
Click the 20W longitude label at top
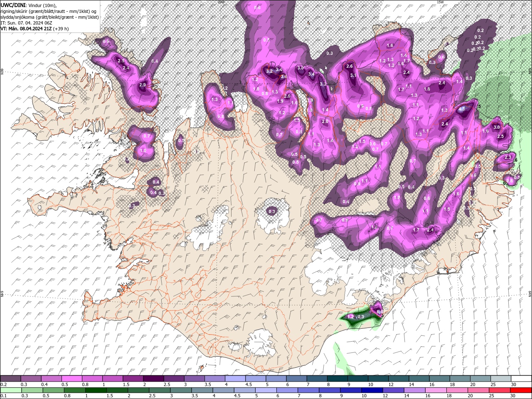tap(221, 2)
